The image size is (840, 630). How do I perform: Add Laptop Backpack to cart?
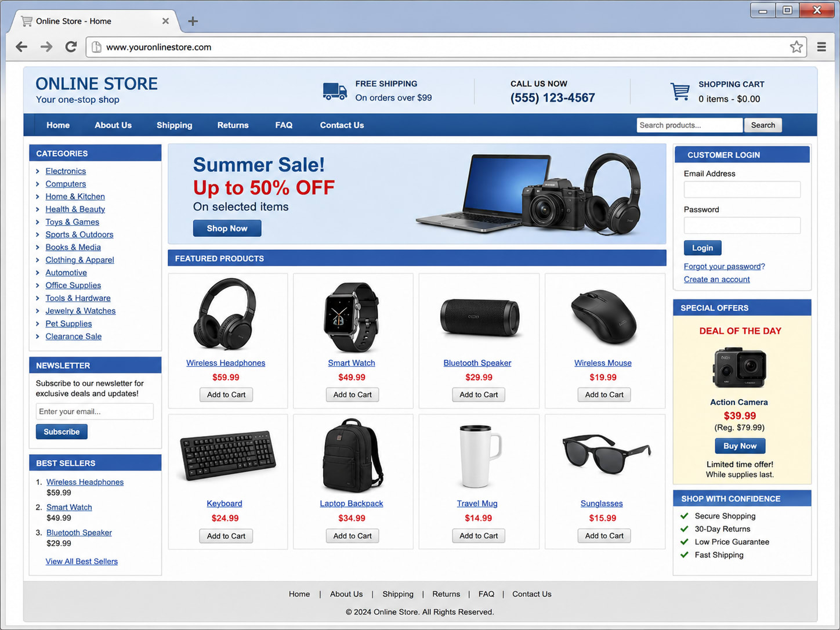(352, 536)
